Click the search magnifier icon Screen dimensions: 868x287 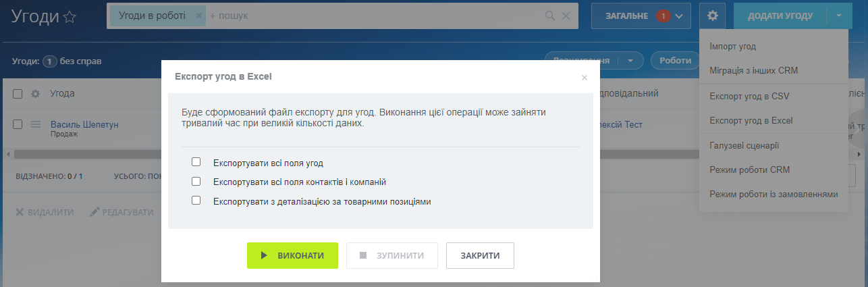[x=550, y=16]
